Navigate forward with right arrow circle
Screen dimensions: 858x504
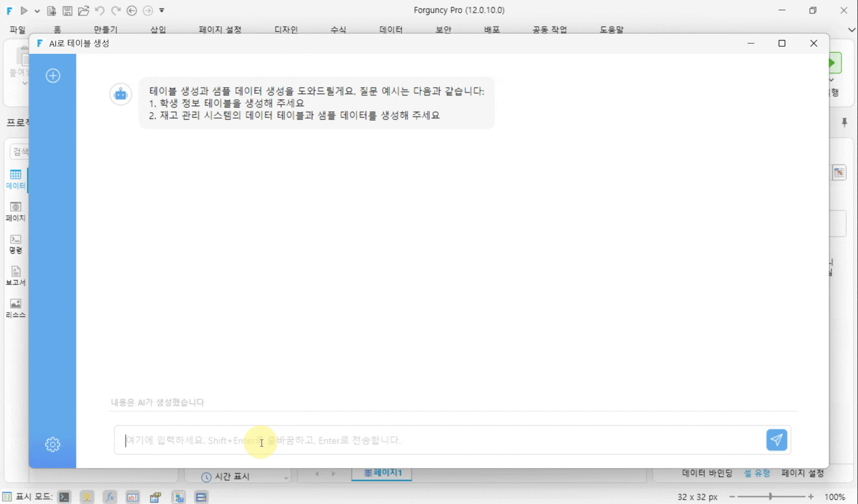148,10
